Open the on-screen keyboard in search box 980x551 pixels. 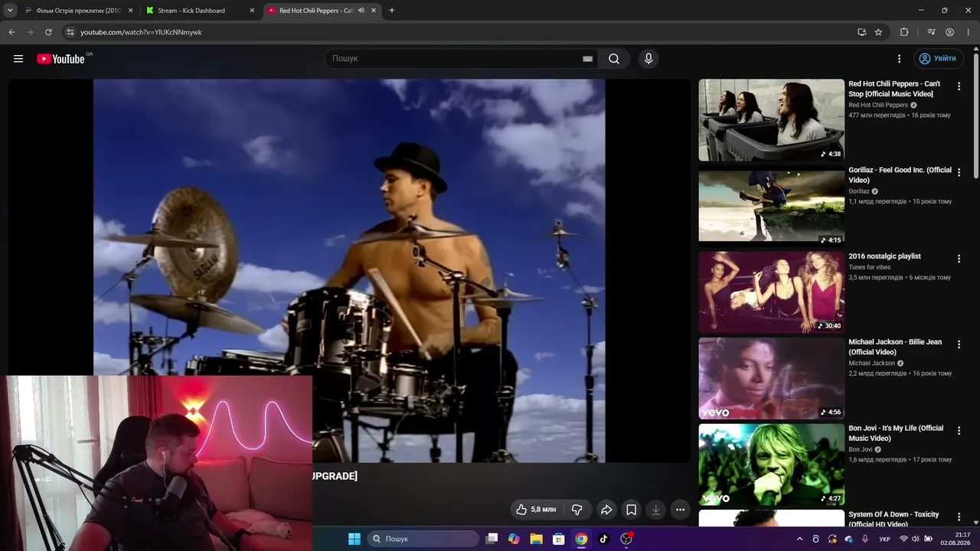pos(587,59)
